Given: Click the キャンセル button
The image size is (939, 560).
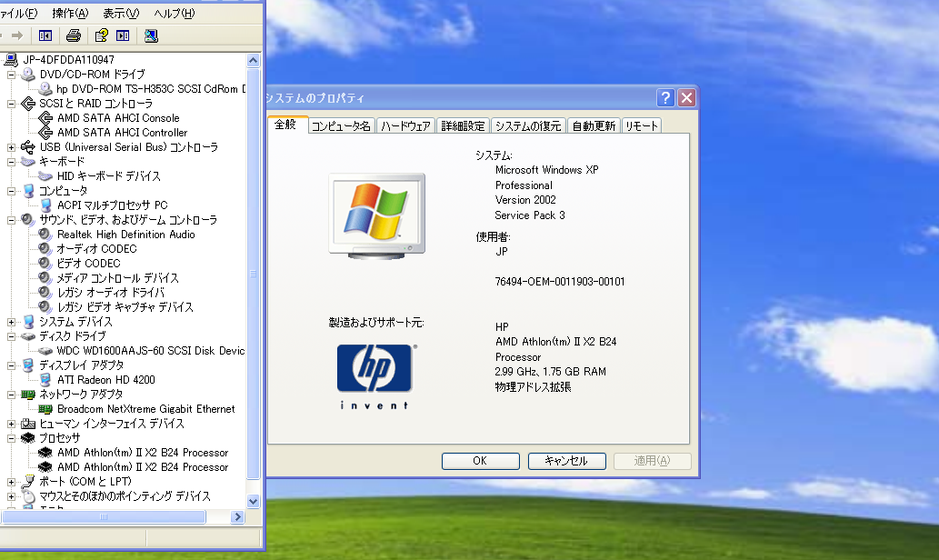Looking at the screenshot, I should (566, 461).
